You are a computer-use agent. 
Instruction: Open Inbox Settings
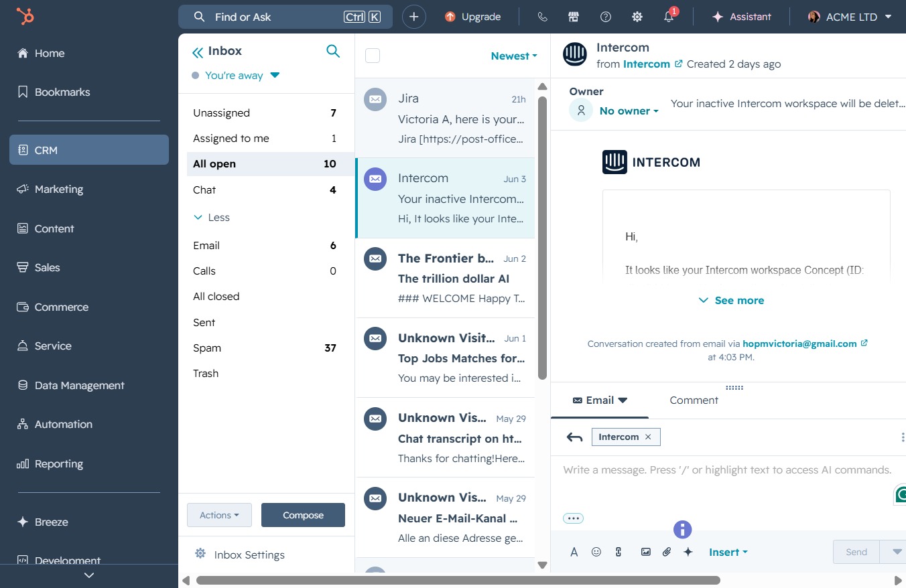click(240, 555)
